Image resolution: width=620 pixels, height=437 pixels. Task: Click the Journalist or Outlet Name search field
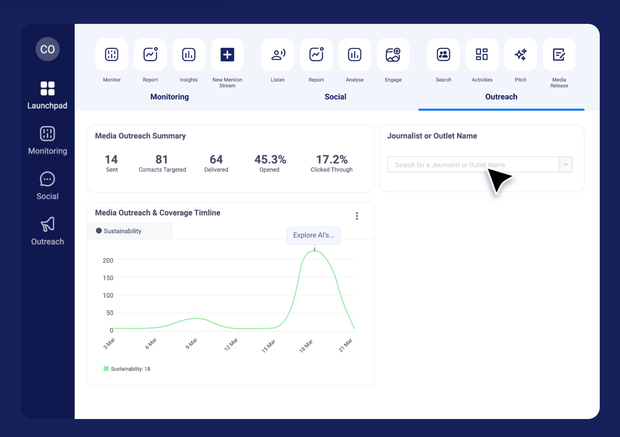473,165
